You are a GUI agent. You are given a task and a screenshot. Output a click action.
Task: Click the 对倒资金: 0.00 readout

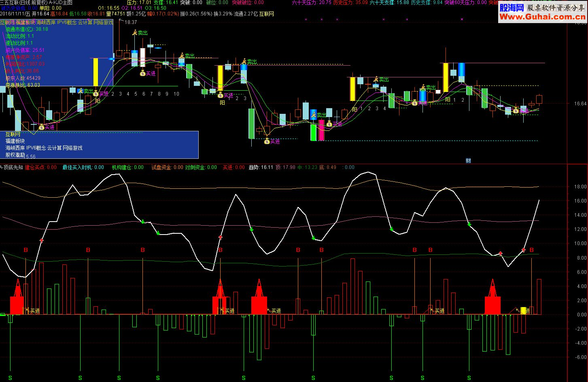(201, 167)
